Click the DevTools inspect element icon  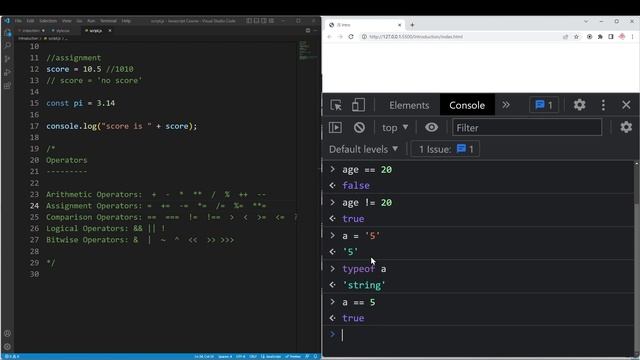[x=336, y=105]
